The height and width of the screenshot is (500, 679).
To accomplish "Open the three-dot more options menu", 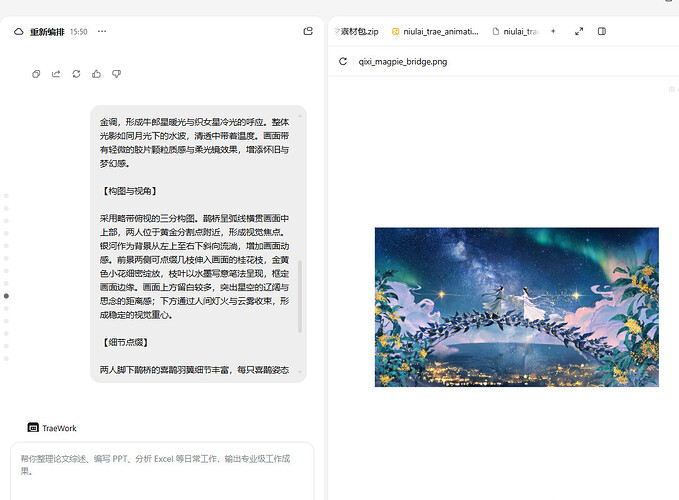I will pyautogui.click(x=102, y=31).
